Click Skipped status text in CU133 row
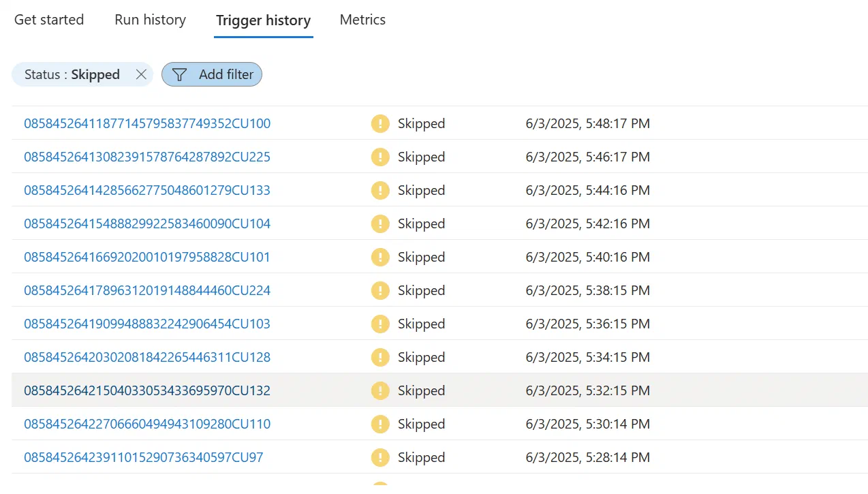This screenshot has width=868, height=494. (x=421, y=190)
